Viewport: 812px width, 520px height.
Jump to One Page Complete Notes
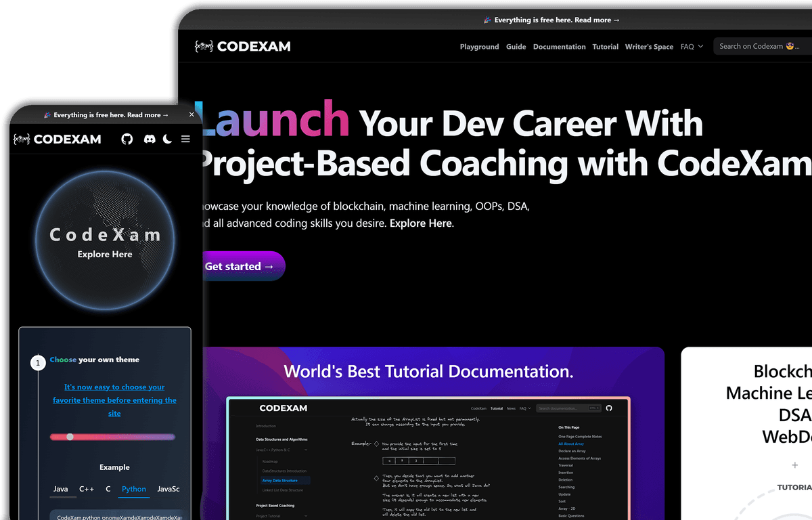click(x=580, y=437)
